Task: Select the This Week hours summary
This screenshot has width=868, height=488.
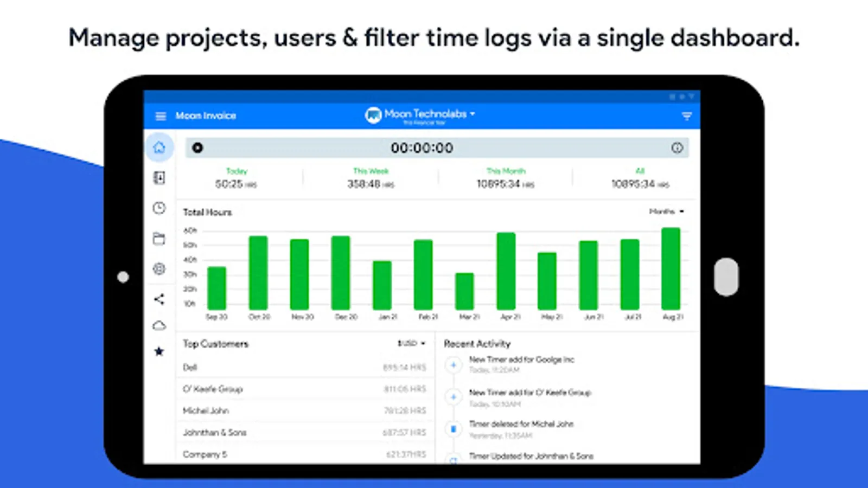Action: pos(371,178)
